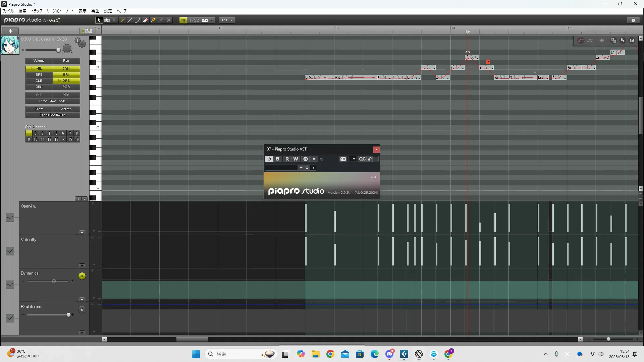
Task: Open the VSTi preset dropdown arrow
Action: 313,168
